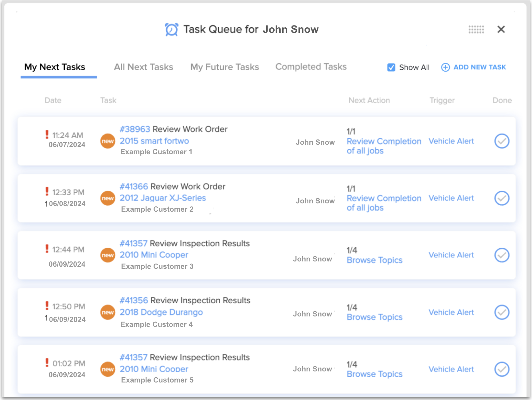Screen dimensions: 532x400
Task: Click the new badge on Example Customer 3 row
Action: coord(108,255)
